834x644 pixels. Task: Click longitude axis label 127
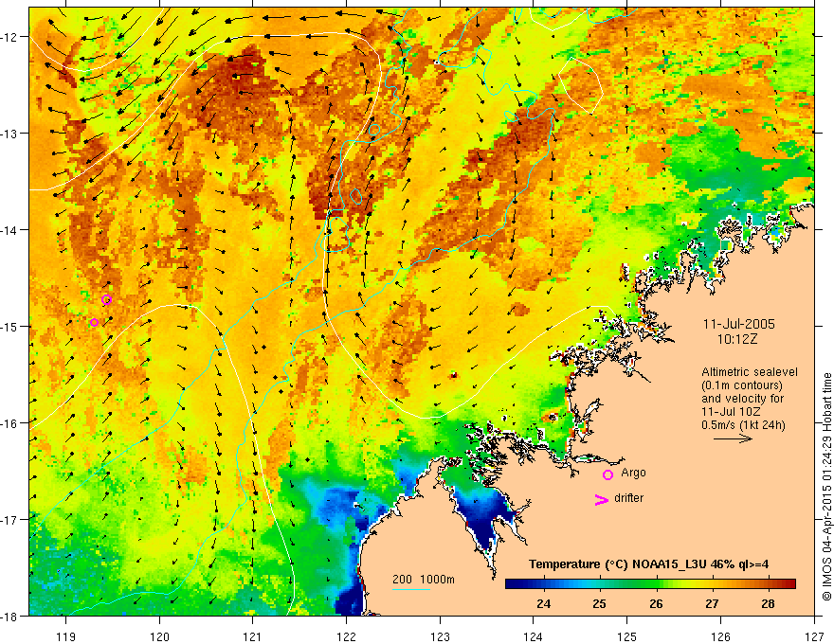(814, 636)
